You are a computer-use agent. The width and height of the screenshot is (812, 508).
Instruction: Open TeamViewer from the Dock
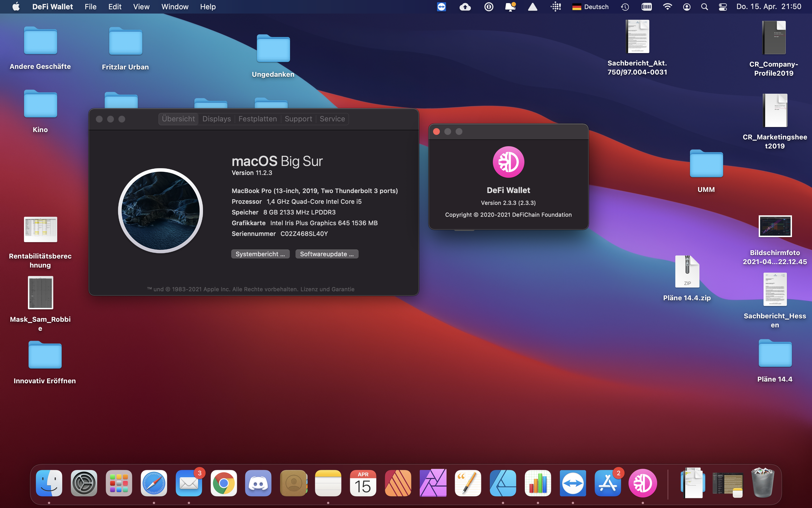573,483
